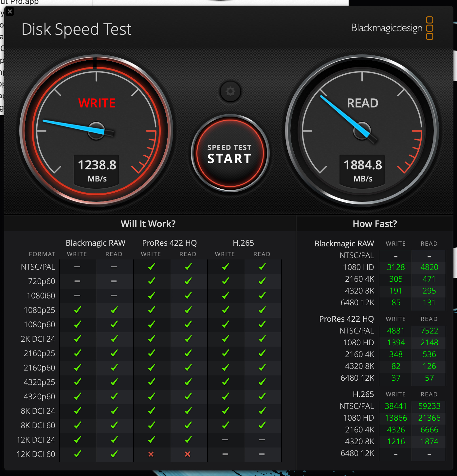Click the H.265 4320 8K read value 1874
Image resolution: width=457 pixels, height=476 pixels.
click(429, 442)
